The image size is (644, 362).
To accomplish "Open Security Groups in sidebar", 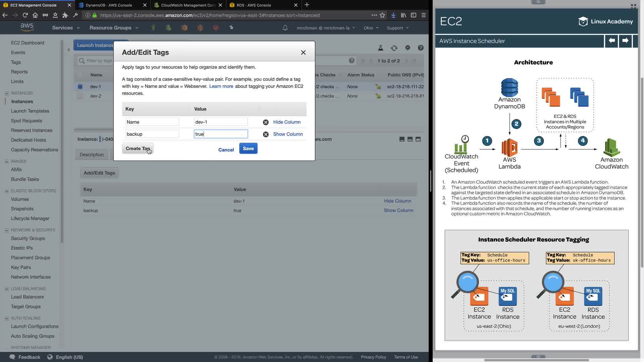I will click(x=28, y=238).
